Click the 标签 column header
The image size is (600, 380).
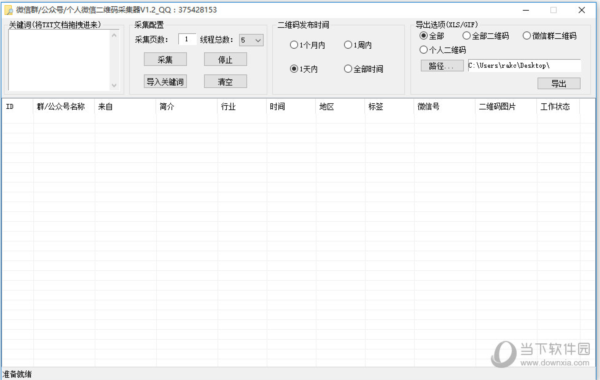(x=390, y=107)
